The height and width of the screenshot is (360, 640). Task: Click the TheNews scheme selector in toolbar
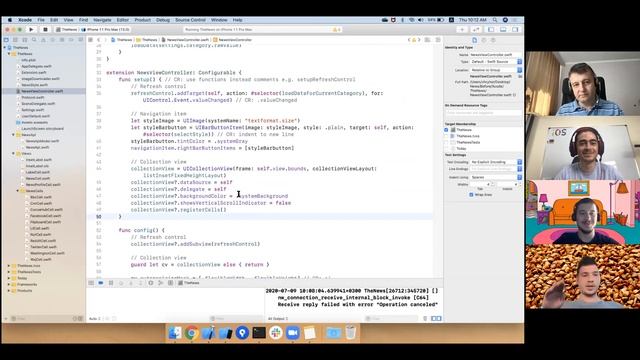pos(67,29)
